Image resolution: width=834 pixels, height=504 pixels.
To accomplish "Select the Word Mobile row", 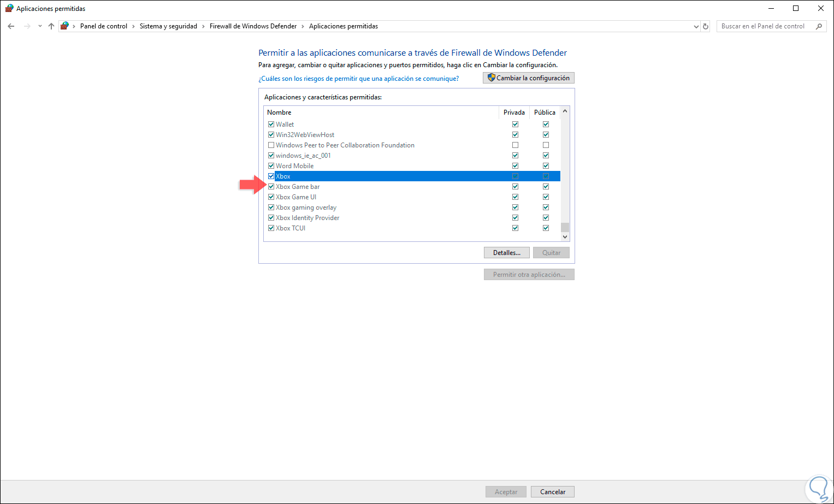I will click(x=412, y=166).
